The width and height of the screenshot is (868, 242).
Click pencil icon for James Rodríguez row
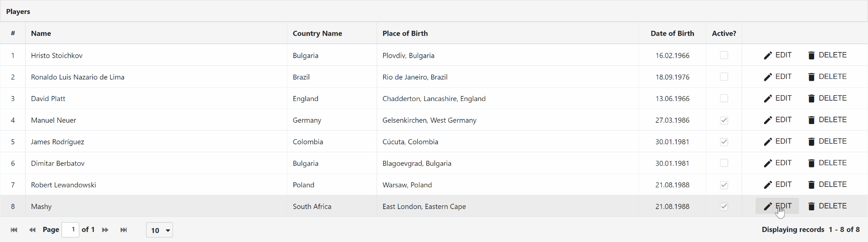click(768, 142)
